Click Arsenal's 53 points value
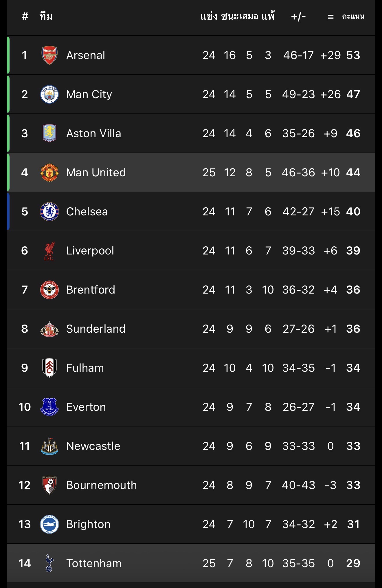Image resolution: width=382 pixels, height=588 pixels. [x=353, y=55]
